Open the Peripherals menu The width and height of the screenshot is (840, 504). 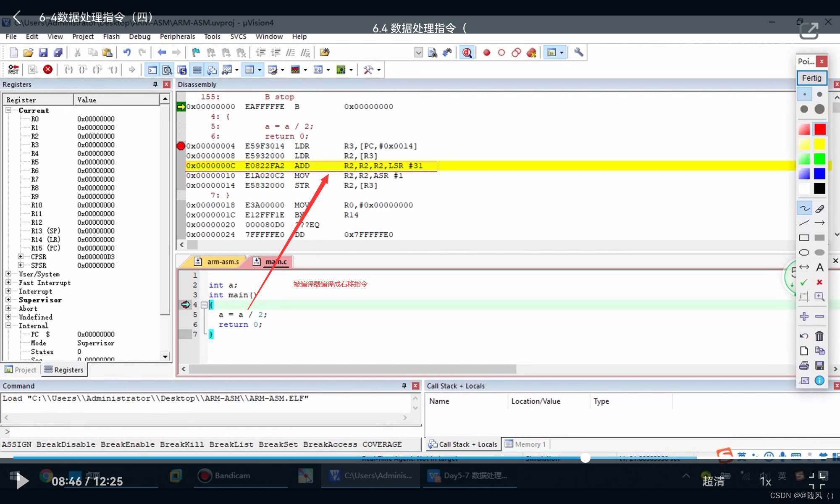coord(177,37)
